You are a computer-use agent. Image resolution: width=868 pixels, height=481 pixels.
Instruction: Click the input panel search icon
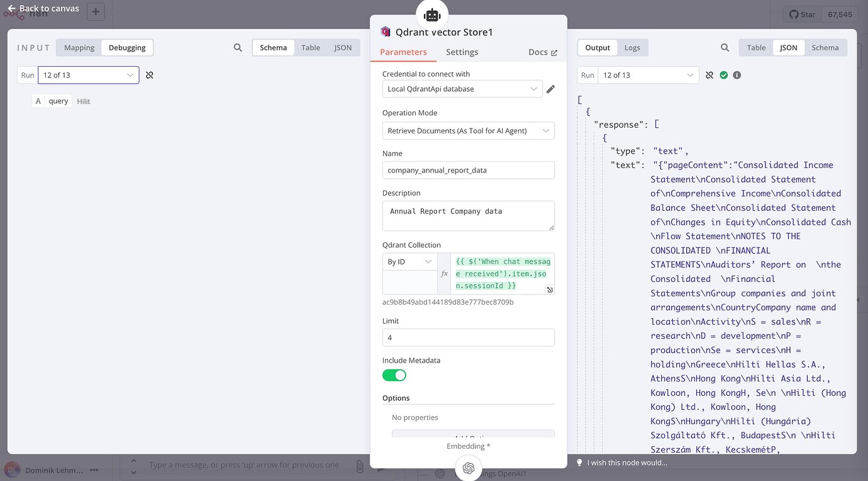point(238,48)
